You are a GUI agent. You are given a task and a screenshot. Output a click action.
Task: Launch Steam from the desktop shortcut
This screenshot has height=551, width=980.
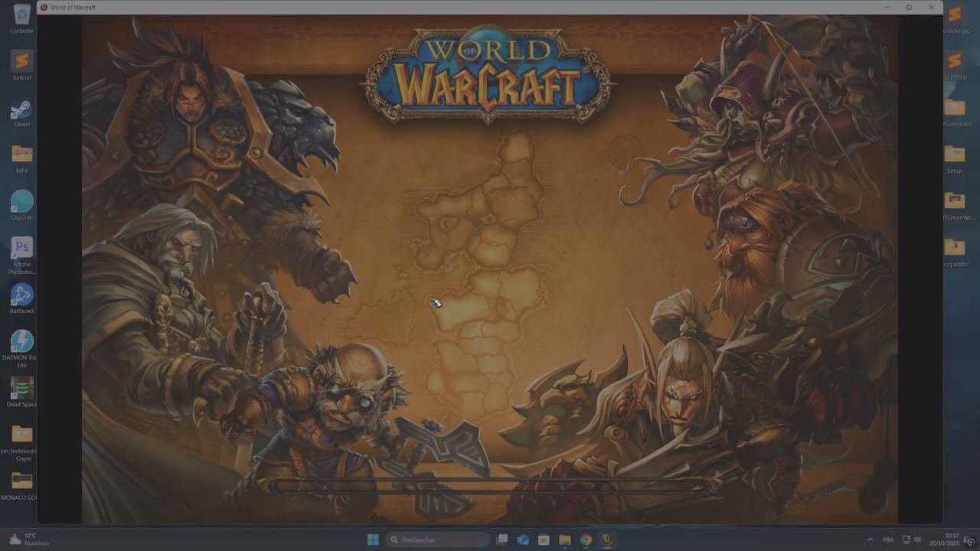tap(22, 112)
